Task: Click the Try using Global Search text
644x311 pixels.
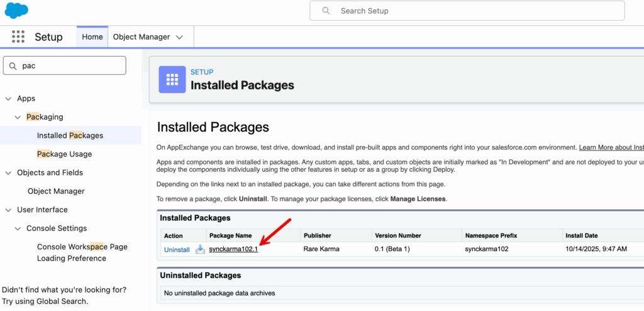Action: point(45,301)
